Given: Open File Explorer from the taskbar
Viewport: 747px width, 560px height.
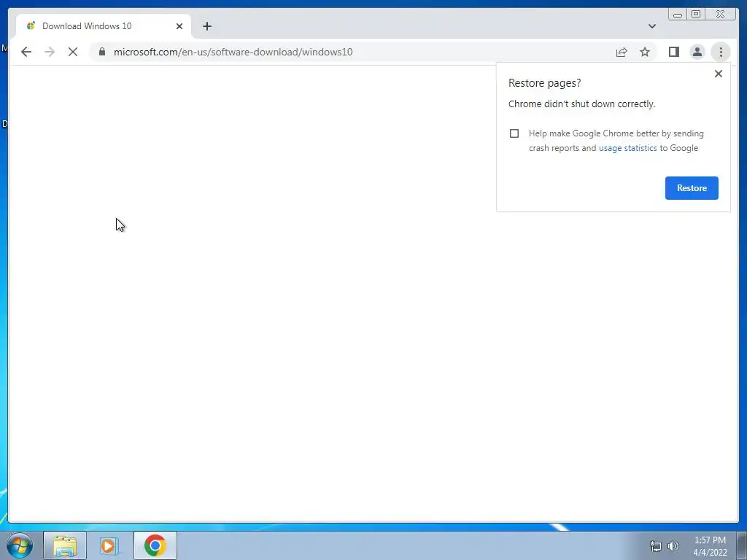Looking at the screenshot, I should pyautogui.click(x=65, y=545).
